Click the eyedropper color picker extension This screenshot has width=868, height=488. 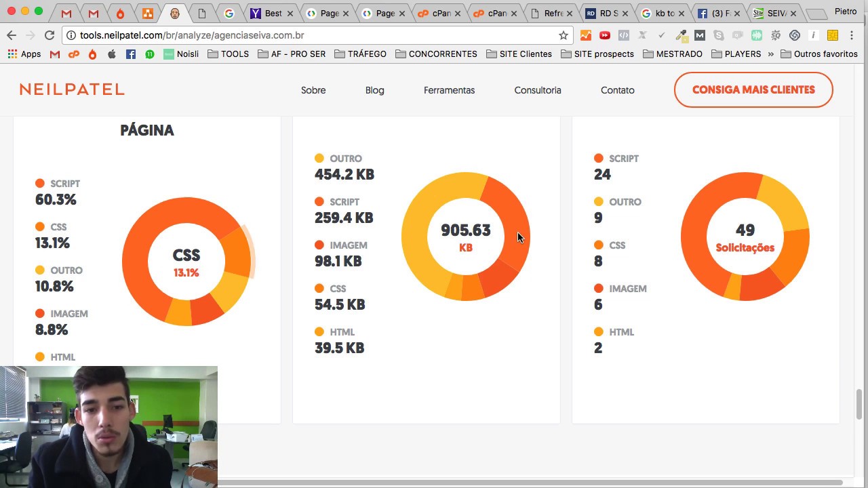(682, 35)
